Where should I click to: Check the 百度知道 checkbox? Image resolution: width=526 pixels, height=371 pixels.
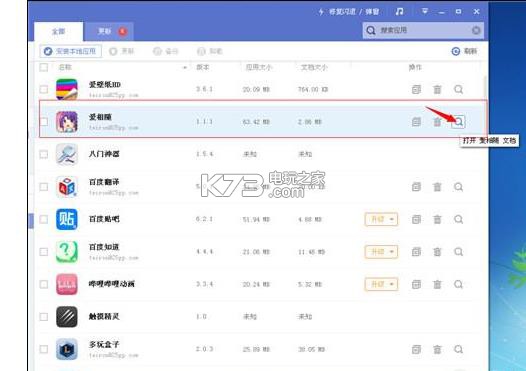tap(44, 252)
